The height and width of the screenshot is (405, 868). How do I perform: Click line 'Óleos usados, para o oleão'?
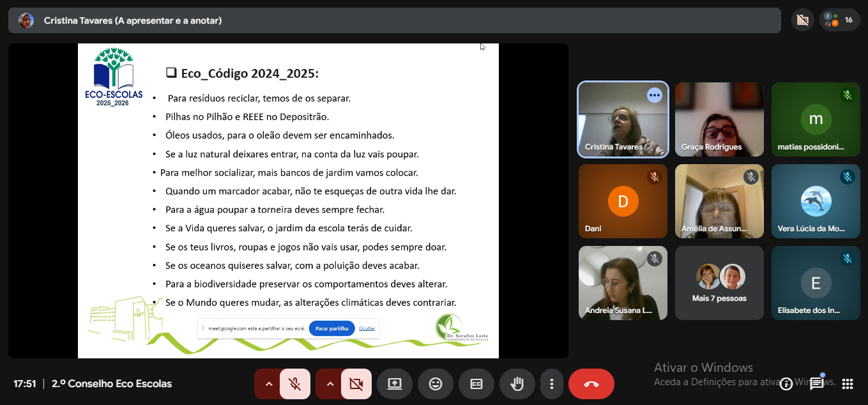coord(280,135)
